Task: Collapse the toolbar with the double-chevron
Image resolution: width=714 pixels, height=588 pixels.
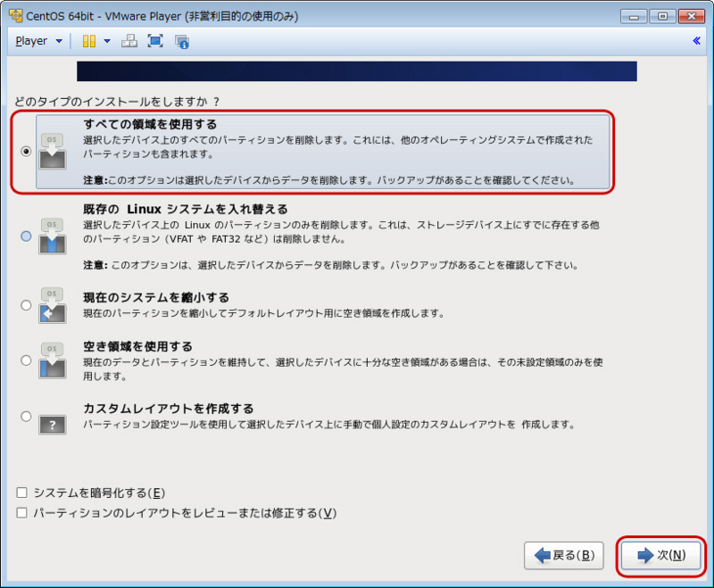Action: 696,40
